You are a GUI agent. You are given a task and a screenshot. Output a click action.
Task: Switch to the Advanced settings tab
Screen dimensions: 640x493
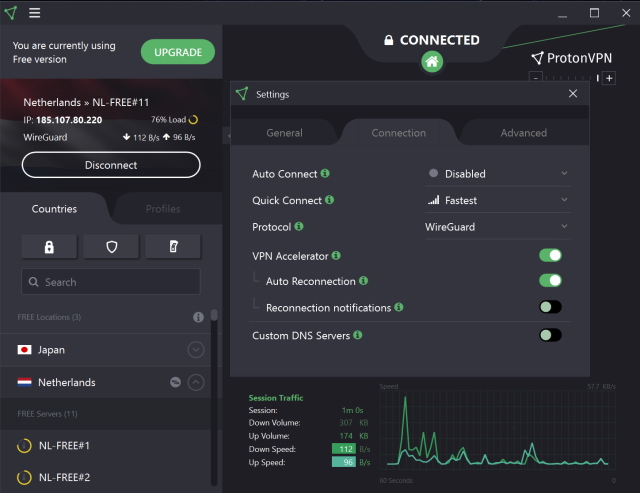pyautogui.click(x=524, y=133)
